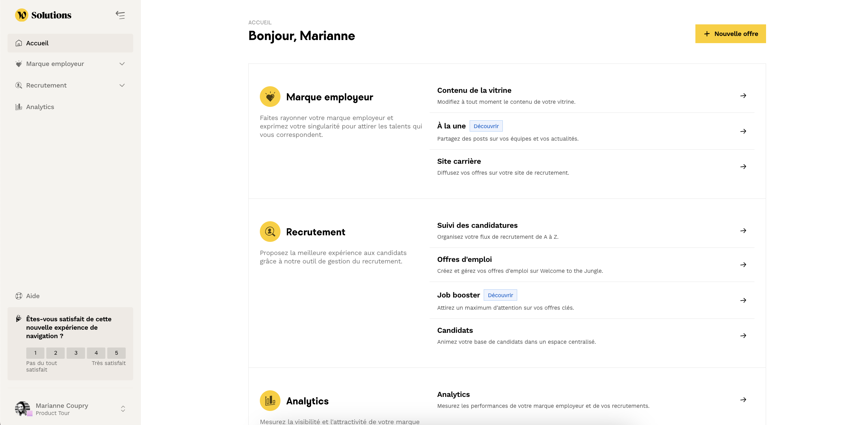Open Analytics in the sidebar
Screen dimensions: 868x425
click(40, 107)
